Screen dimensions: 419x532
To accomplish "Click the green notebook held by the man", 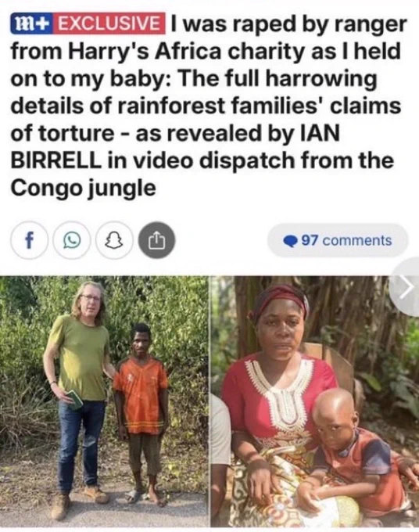I will pyautogui.click(x=75, y=399).
